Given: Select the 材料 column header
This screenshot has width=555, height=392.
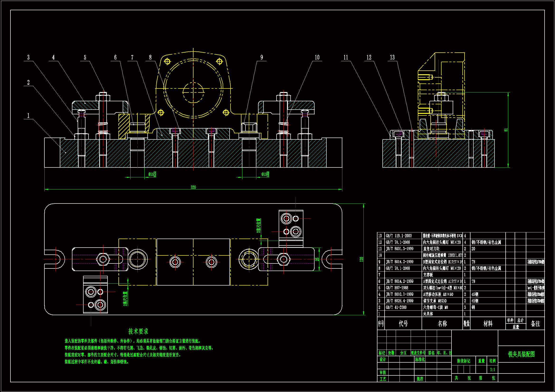Looking at the screenshot, I should [x=488, y=324].
